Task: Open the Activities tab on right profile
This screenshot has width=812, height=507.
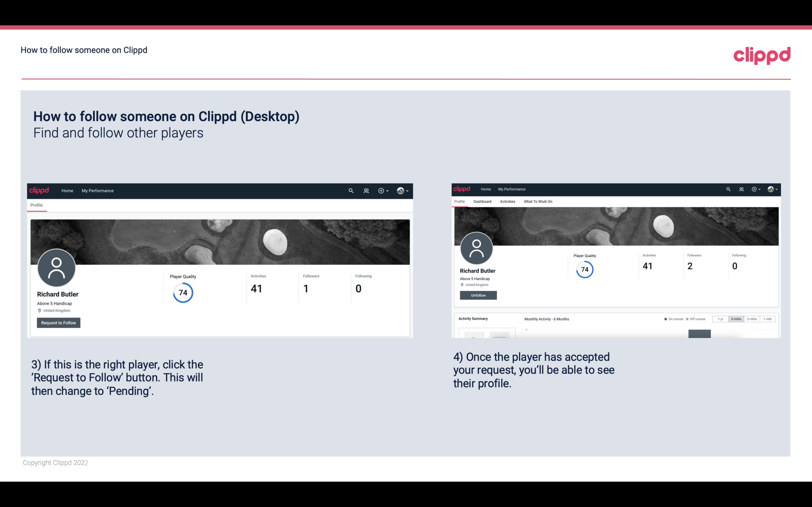Action: pos(506,202)
